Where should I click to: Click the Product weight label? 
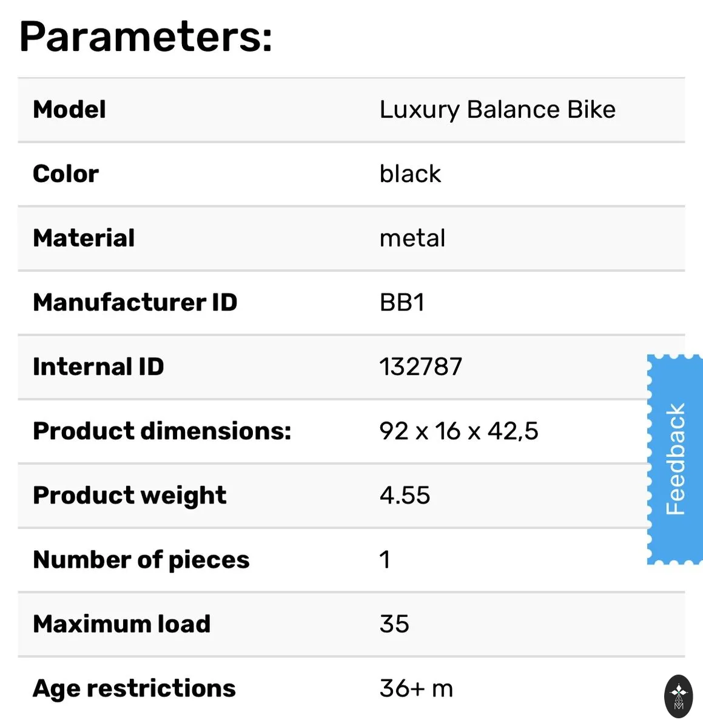pyautogui.click(x=130, y=496)
